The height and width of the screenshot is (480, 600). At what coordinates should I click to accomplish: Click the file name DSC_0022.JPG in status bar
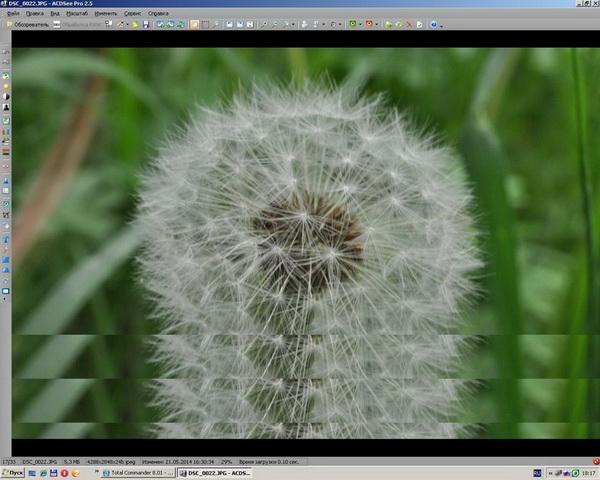tap(39, 462)
